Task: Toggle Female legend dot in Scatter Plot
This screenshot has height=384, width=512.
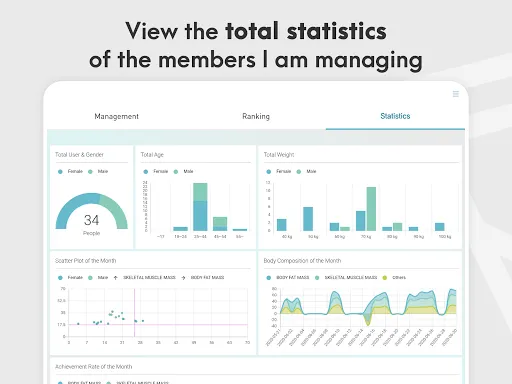Action: tap(60, 278)
